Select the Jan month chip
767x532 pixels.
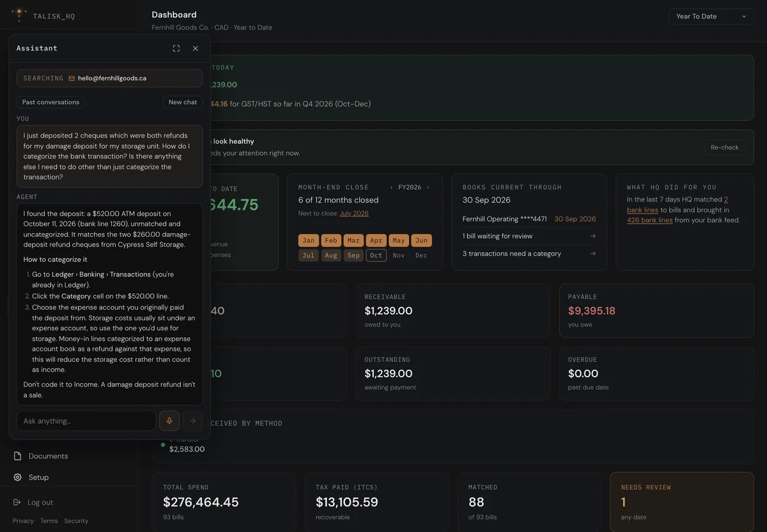click(x=309, y=240)
